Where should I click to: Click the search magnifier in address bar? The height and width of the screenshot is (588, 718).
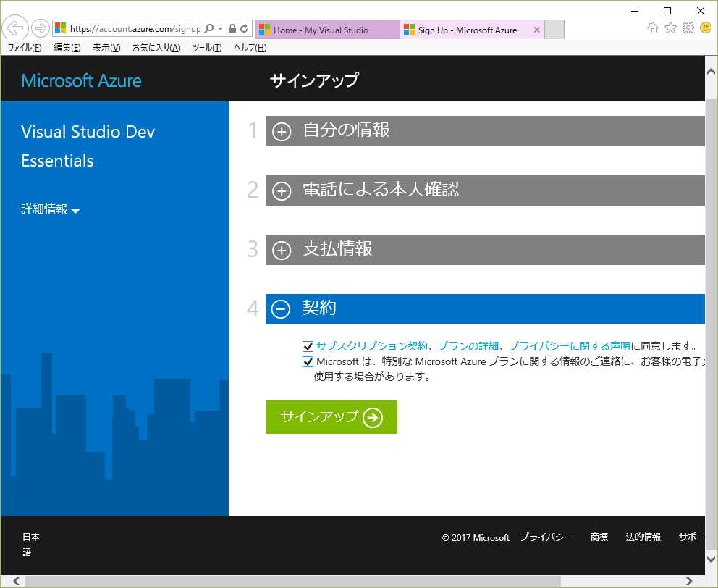pyautogui.click(x=209, y=29)
